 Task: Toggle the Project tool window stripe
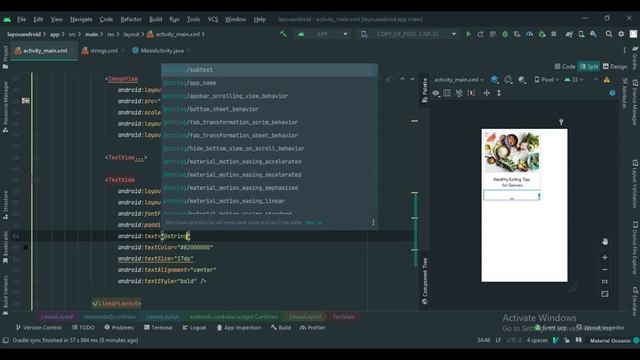point(5,57)
